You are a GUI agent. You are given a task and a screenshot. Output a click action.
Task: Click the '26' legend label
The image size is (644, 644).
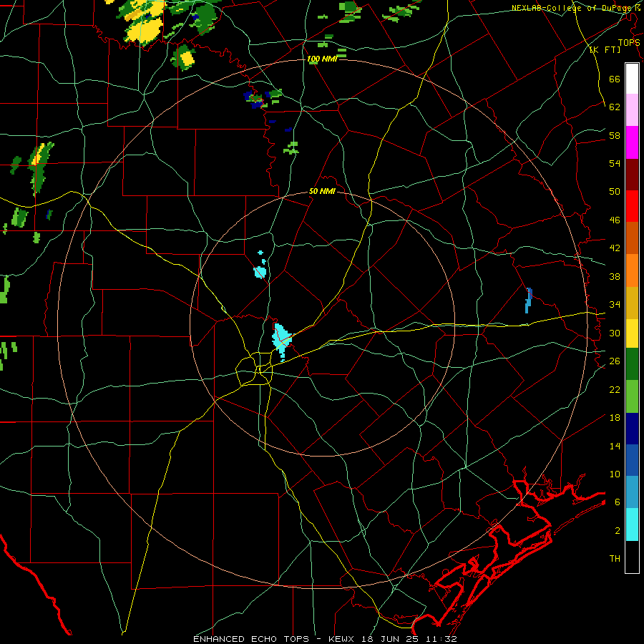615,361
